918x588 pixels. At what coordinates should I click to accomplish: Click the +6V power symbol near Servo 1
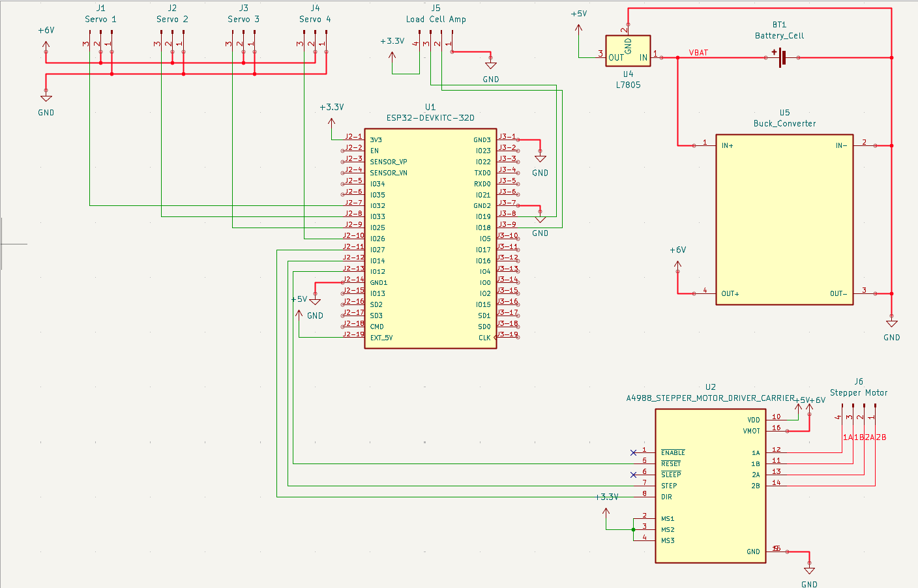tap(46, 46)
